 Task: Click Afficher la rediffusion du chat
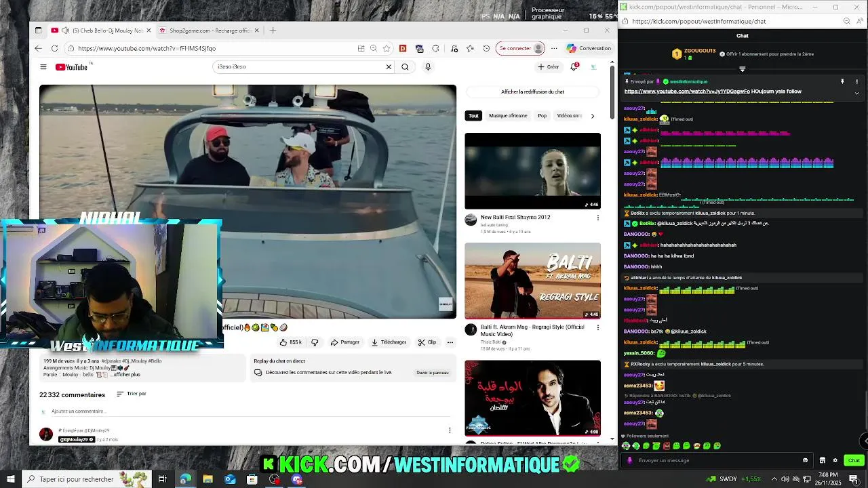coord(532,91)
